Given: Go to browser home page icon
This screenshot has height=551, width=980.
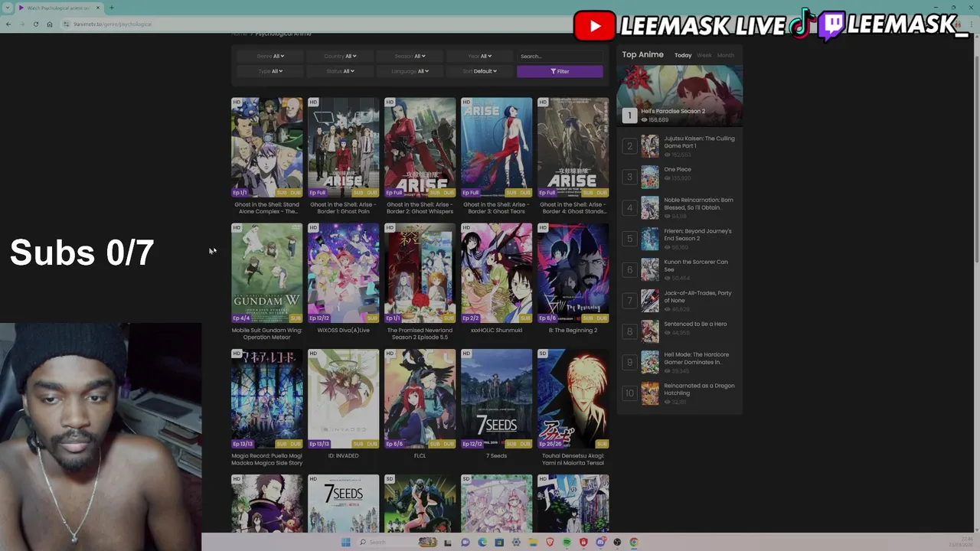Looking at the screenshot, I should 50,24.
